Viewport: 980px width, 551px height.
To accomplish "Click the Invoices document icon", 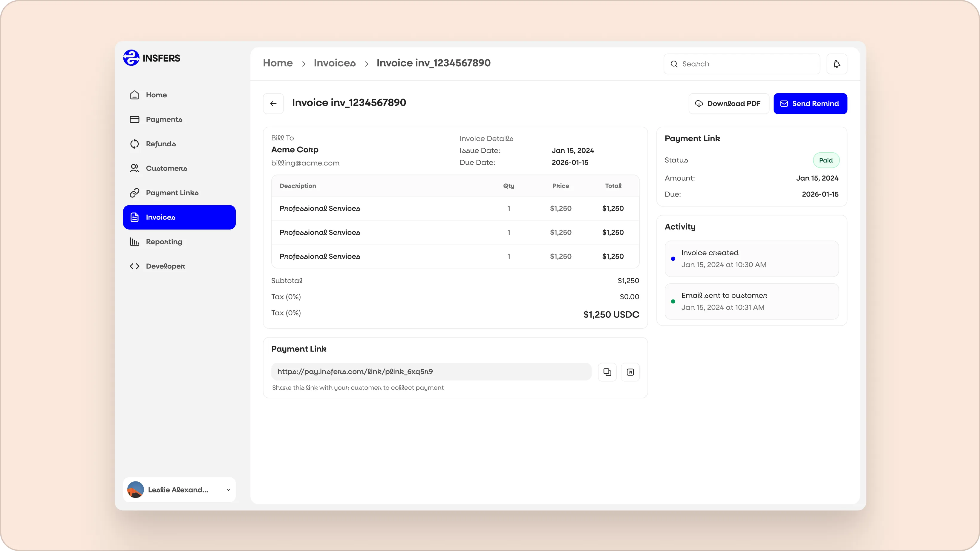I will tap(134, 217).
